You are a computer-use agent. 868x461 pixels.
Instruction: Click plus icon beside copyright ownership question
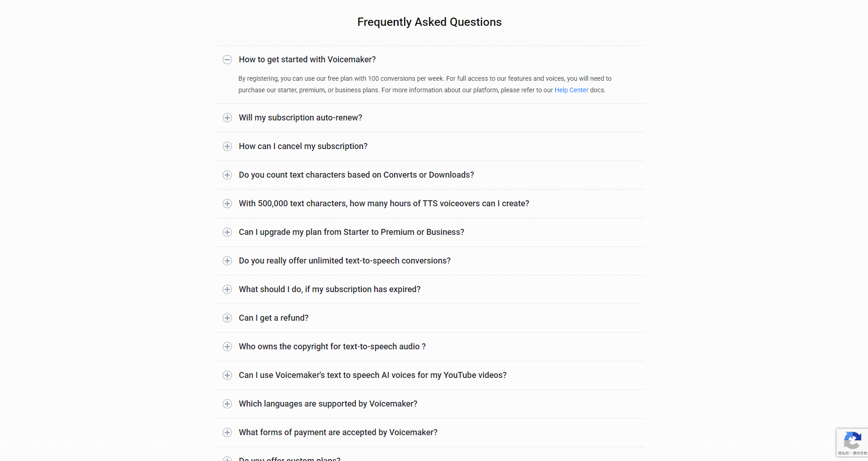pos(227,347)
